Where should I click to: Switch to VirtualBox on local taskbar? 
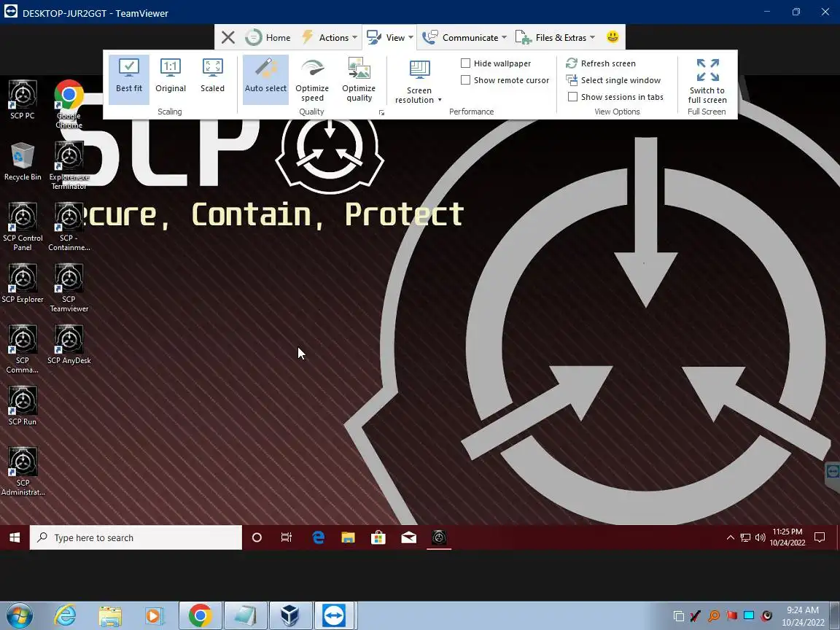click(x=289, y=615)
